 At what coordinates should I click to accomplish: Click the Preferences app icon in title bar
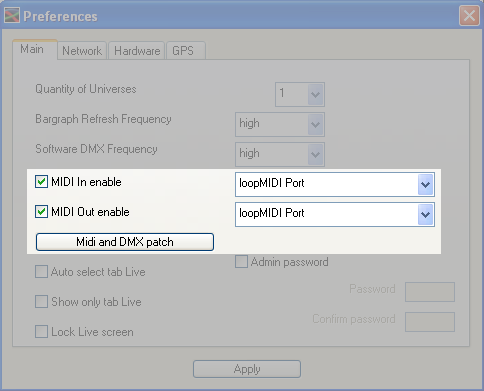(12, 15)
